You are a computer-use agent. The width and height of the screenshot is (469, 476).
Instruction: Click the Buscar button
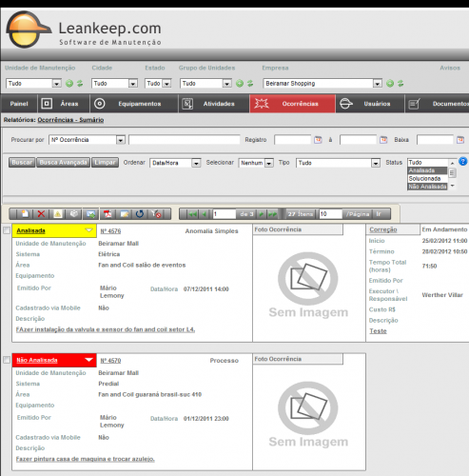coord(22,163)
